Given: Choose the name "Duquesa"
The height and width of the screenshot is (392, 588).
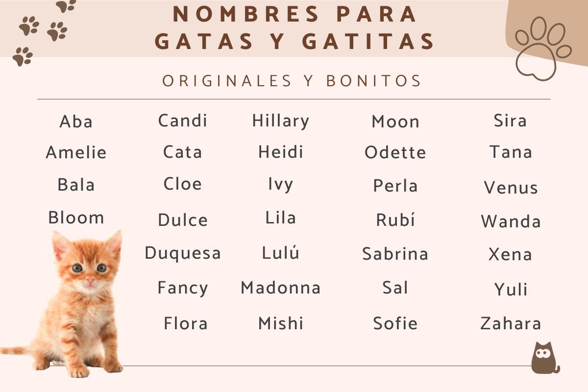Looking at the screenshot, I should click(x=183, y=253).
